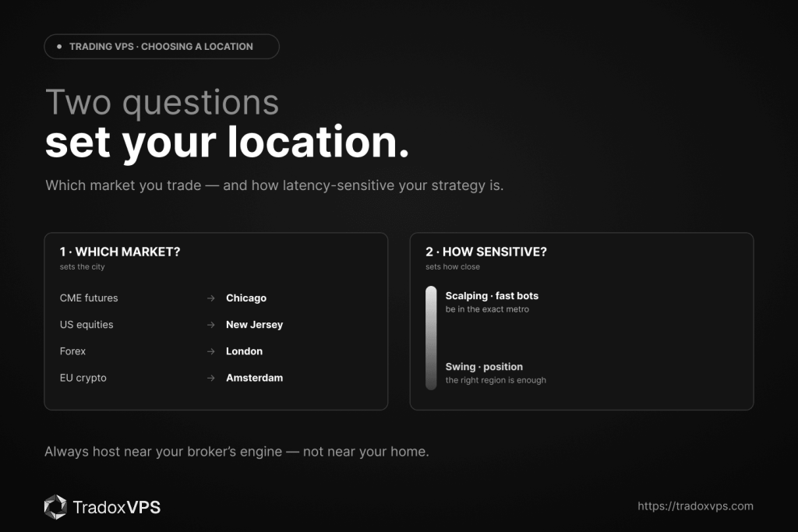Screen dimensions: 798x532
Task: Click the Swing · position label
Action: (484, 367)
